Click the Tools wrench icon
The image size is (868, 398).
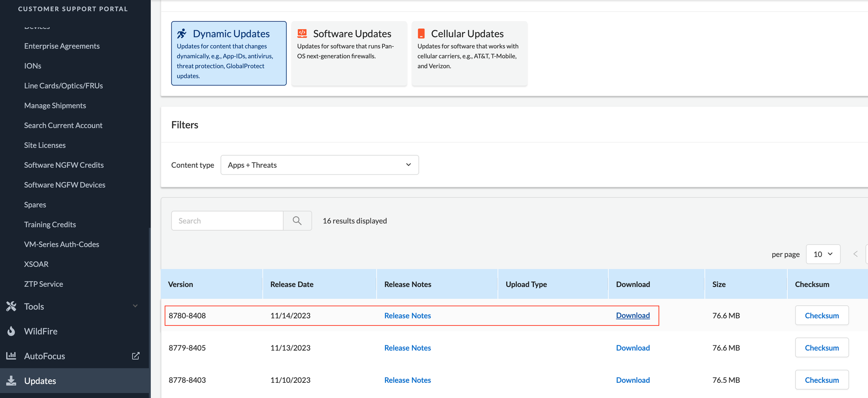(x=11, y=307)
